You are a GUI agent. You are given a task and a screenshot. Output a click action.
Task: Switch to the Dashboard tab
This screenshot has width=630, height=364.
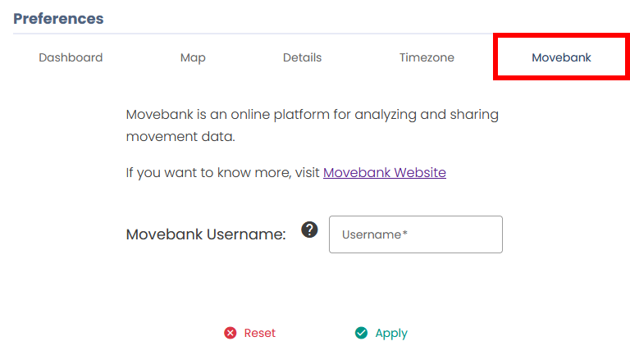[x=71, y=57]
